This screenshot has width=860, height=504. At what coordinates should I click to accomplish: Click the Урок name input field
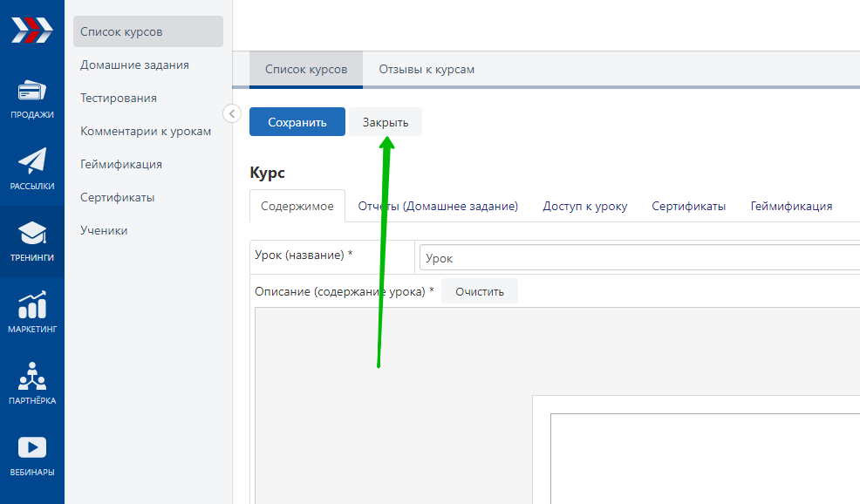click(x=637, y=258)
